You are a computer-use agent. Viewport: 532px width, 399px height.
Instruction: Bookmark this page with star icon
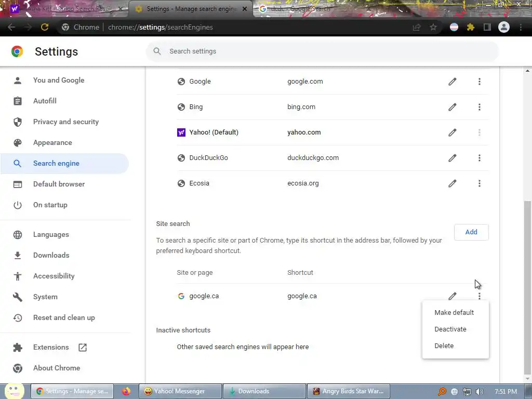pyautogui.click(x=433, y=27)
